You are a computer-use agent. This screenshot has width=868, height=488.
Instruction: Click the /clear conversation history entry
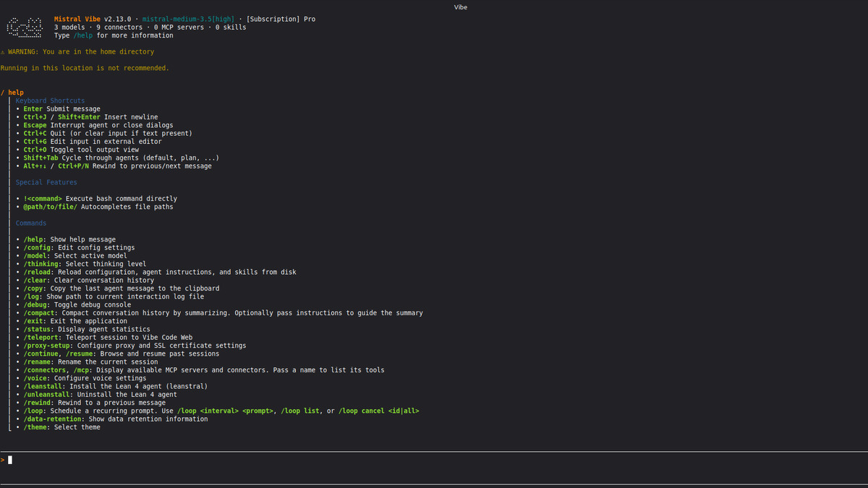point(85,280)
